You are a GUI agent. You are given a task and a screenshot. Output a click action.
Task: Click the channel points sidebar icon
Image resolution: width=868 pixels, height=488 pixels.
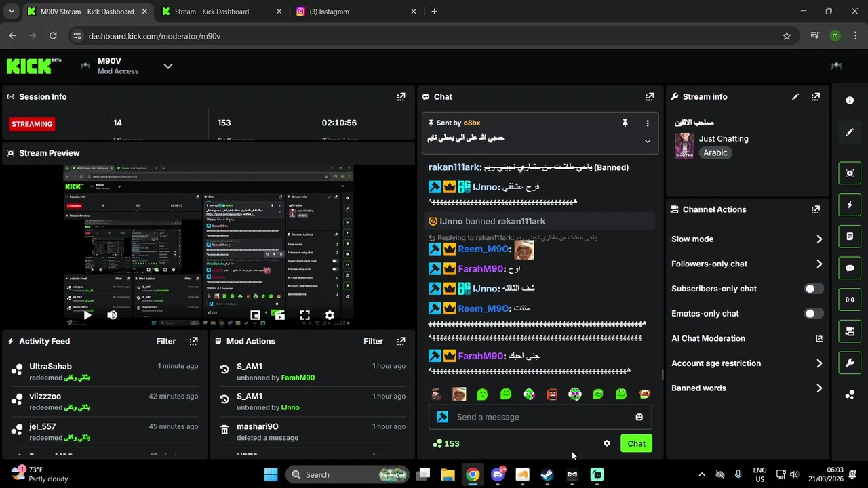click(x=850, y=394)
